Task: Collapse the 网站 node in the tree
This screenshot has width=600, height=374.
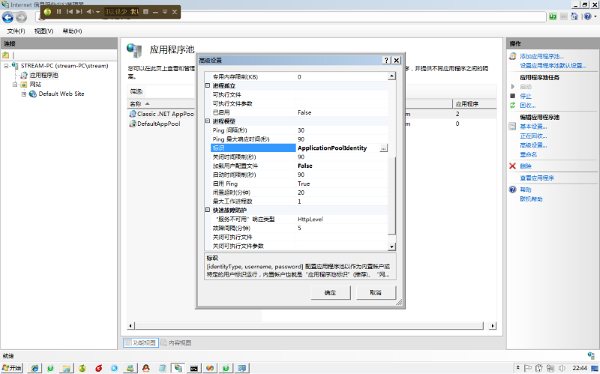Action: point(15,84)
